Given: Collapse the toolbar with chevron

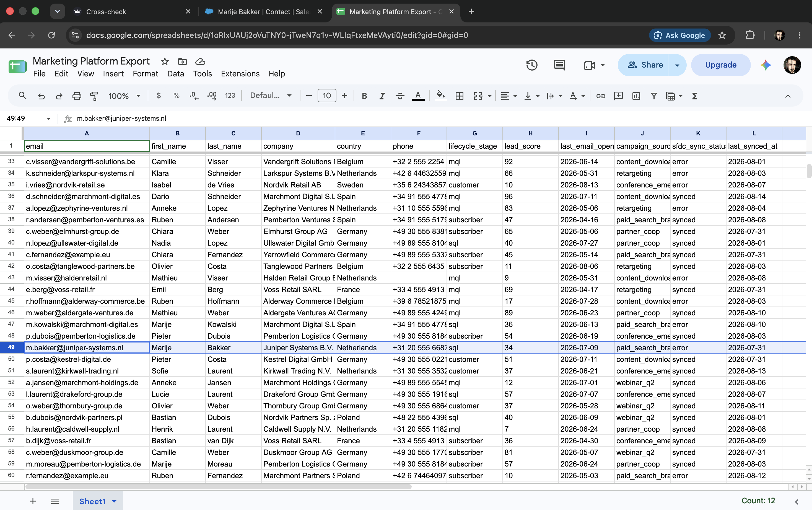Looking at the screenshot, I should tap(788, 96).
